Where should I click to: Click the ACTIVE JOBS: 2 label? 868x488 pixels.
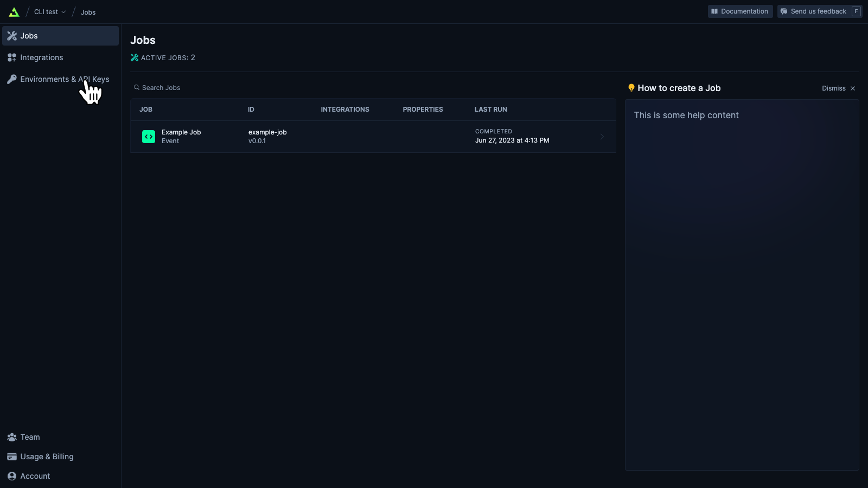(x=168, y=57)
